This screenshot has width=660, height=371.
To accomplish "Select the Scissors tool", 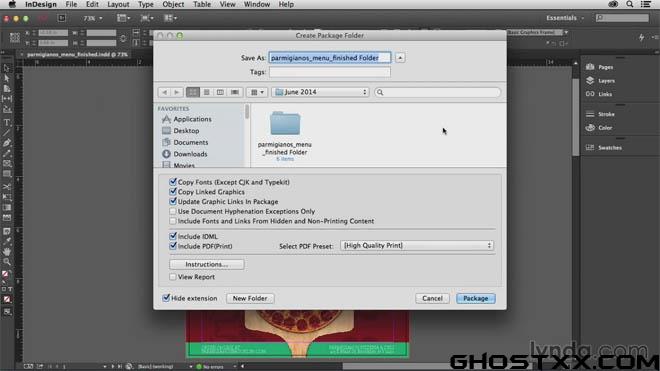I will pyautogui.click(x=7, y=186).
